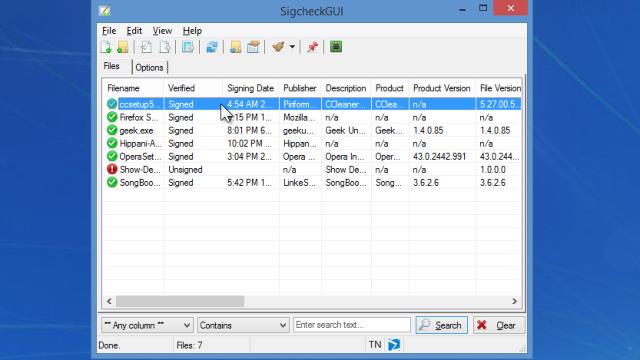Image resolution: width=640 pixels, height=360 pixels.
Task: Click the green check icon for ccsetup row
Action: [x=112, y=104]
